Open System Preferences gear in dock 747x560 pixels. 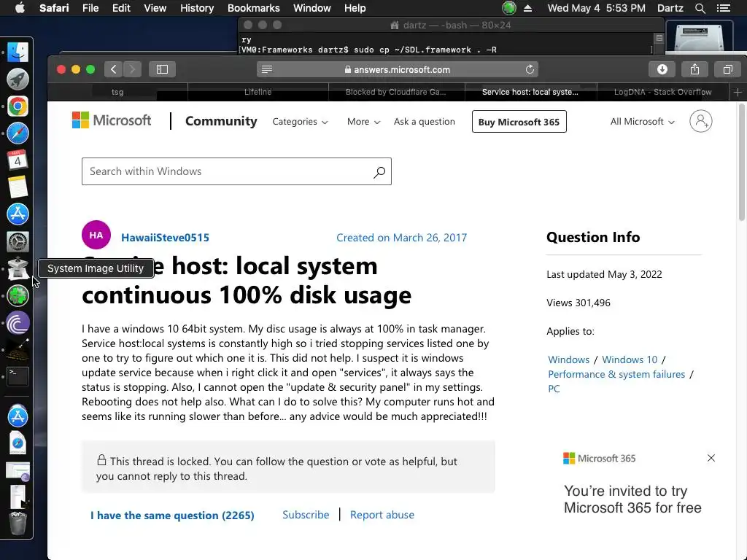[18, 241]
